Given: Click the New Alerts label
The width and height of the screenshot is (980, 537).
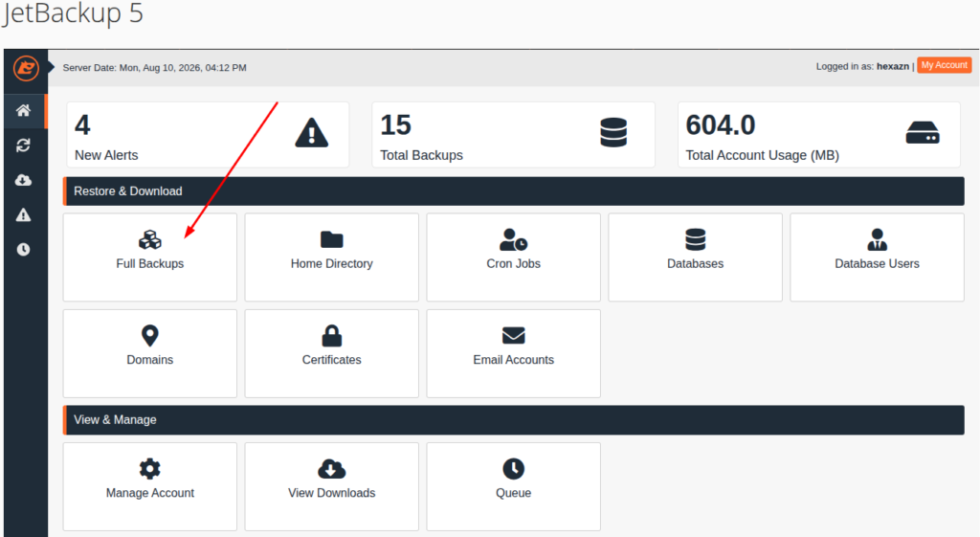Looking at the screenshot, I should coord(106,155).
